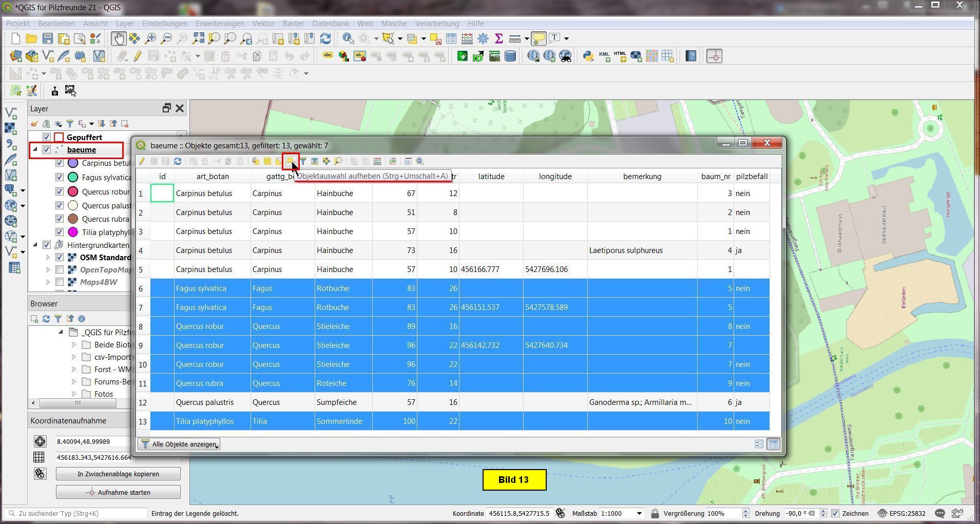Click In Zwischenablage kopieren button
Viewport: 980px width, 524px height.
118,474
